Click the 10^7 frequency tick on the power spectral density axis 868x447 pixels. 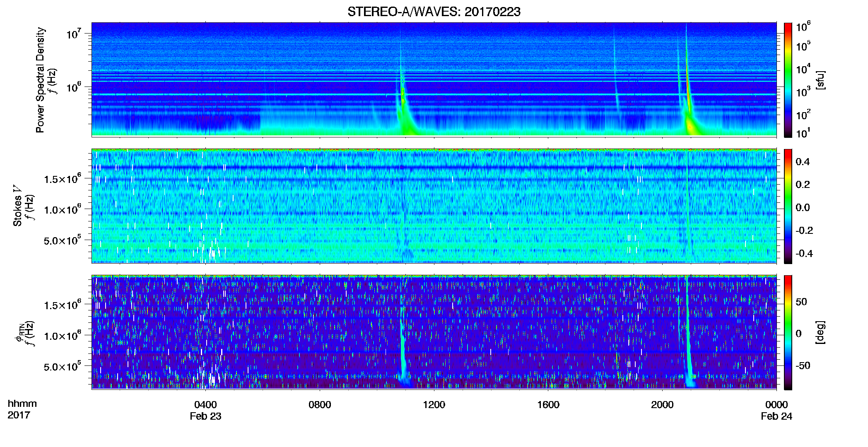tap(74, 34)
